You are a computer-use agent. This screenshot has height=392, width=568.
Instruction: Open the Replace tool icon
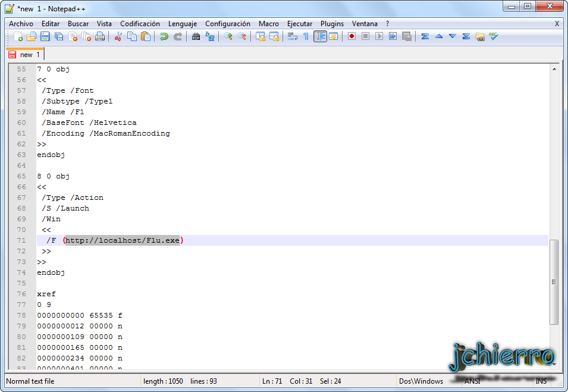(x=210, y=37)
